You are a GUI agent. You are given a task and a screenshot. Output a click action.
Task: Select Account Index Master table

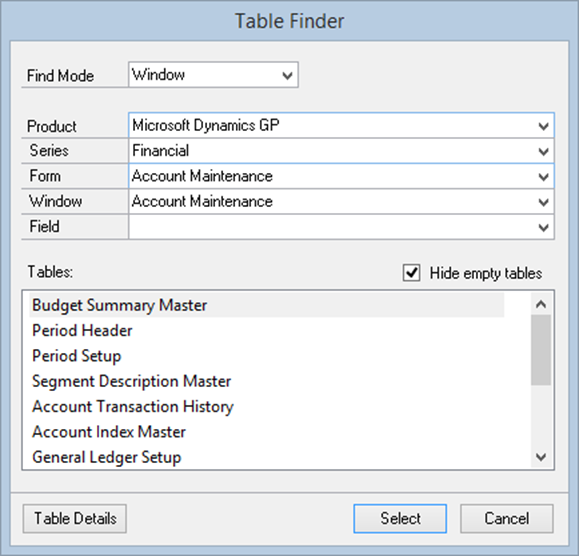266,432
